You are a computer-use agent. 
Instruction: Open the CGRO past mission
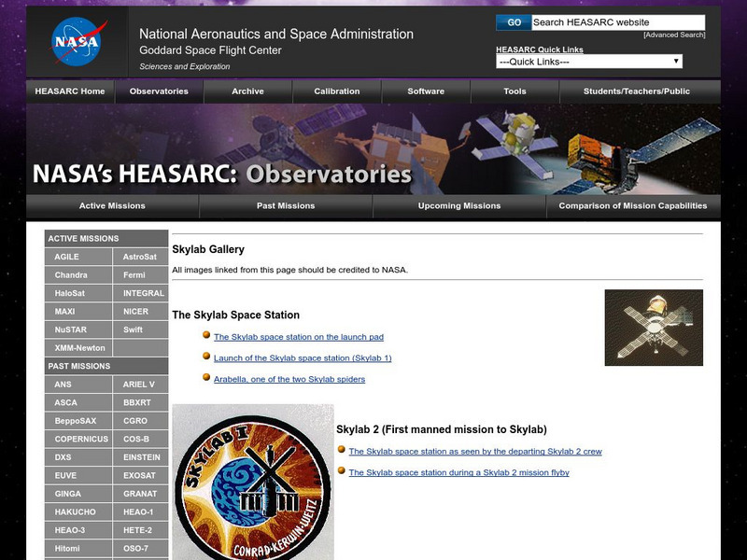(141, 421)
